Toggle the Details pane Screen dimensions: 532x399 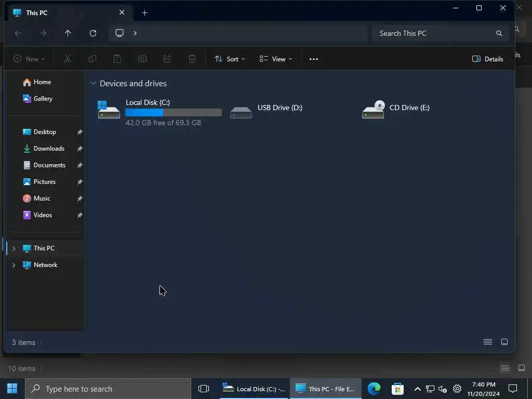click(x=487, y=59)
